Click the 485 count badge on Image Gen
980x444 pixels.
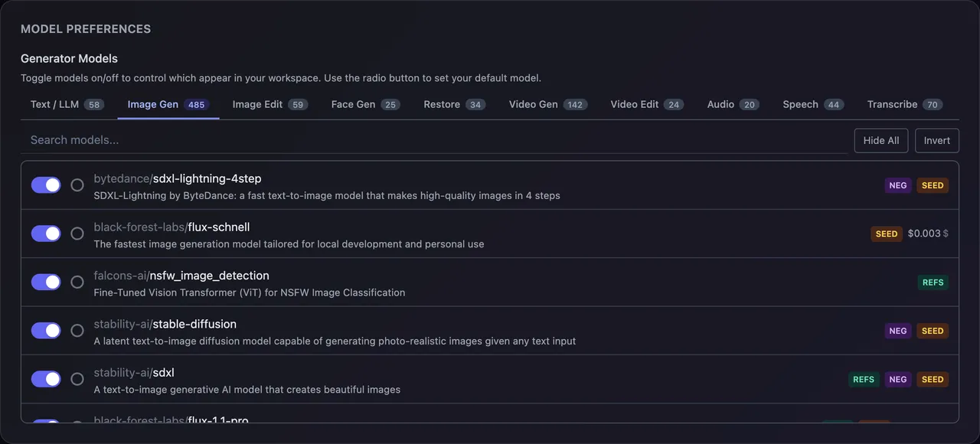(197, 105)
